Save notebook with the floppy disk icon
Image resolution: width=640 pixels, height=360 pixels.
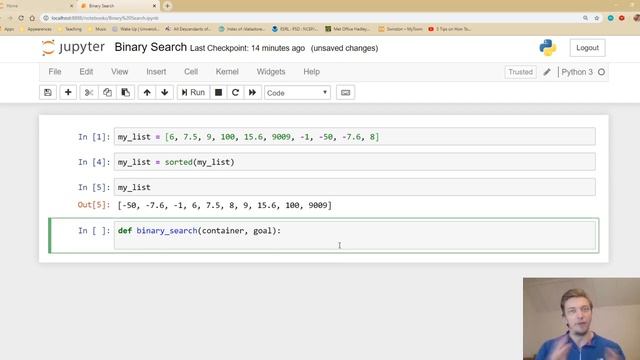pyautogui.click(x=48, y=93)
